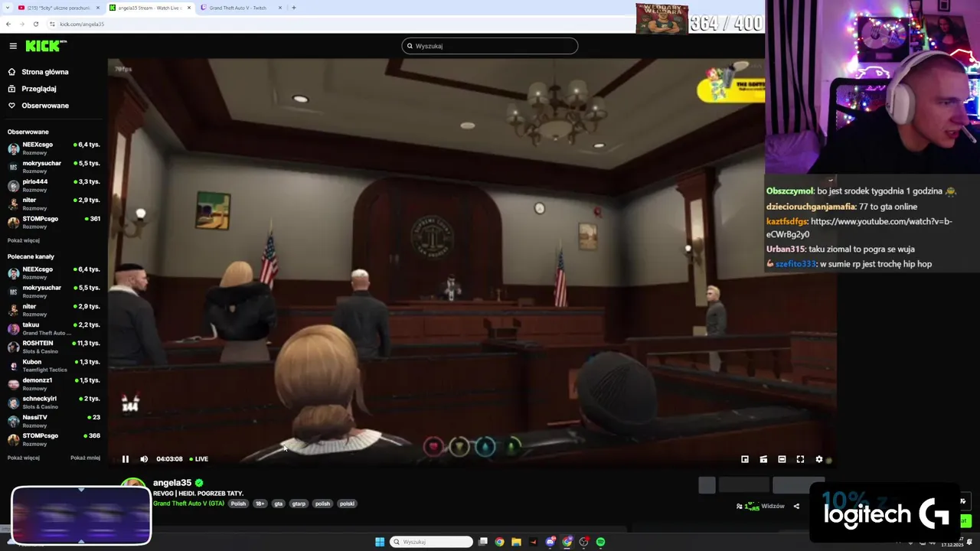Open takuu channel in recommended list
Image resolution: width=980 pixels, height=551 pixels.
[54, 328]
